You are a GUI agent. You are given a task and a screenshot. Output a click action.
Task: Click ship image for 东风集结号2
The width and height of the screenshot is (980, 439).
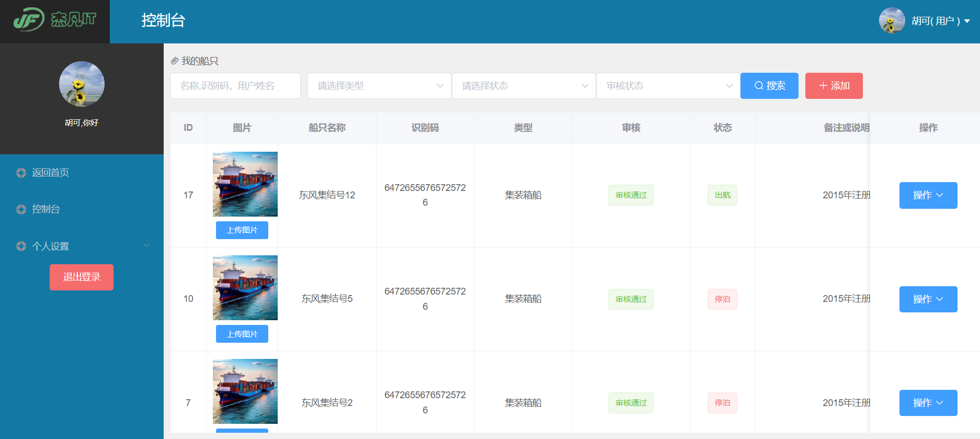(x=245, y=391)
